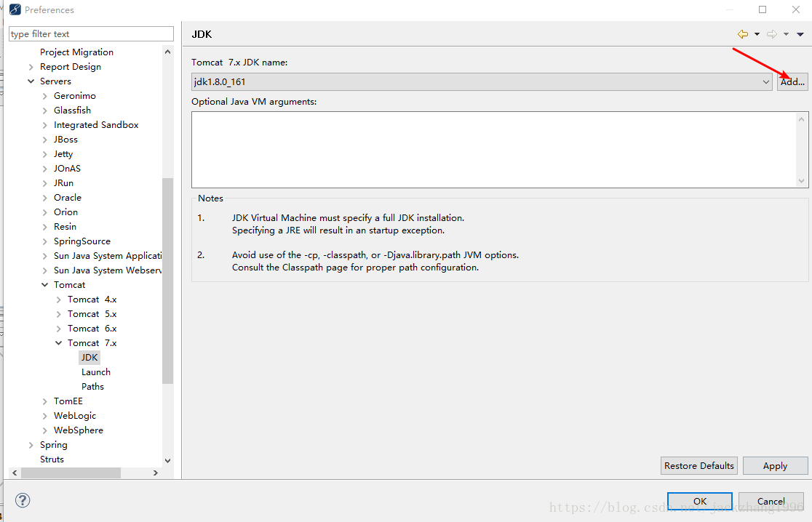Expand the Jetty server node
812x522 pixels.
coord(44,153)
